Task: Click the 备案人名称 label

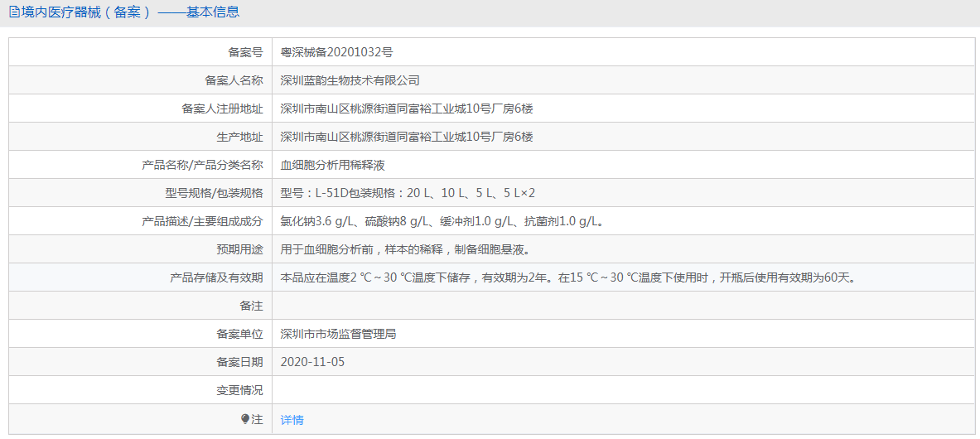Action: click(234, 80)
